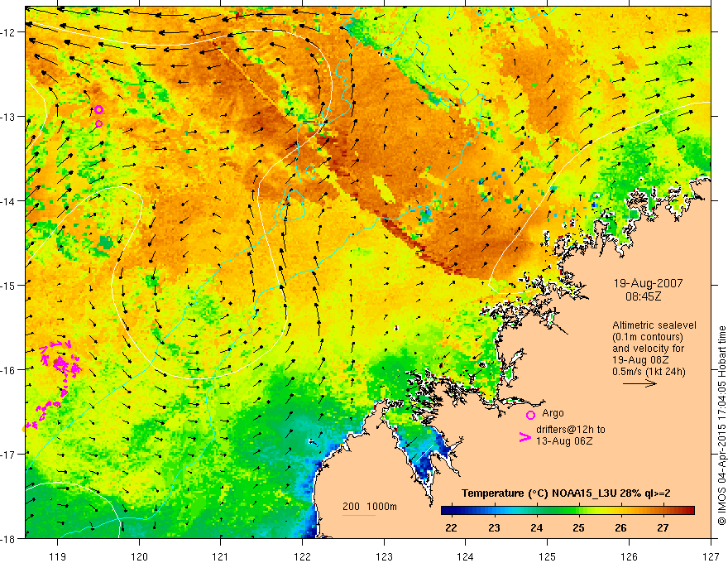Viewport: 728px width, 563px height.
Task: Click the 'Temperature (°C) NOAA15_L3U 28% ql>=2' title
Action: pyautogui.click(x=566, y=493)
